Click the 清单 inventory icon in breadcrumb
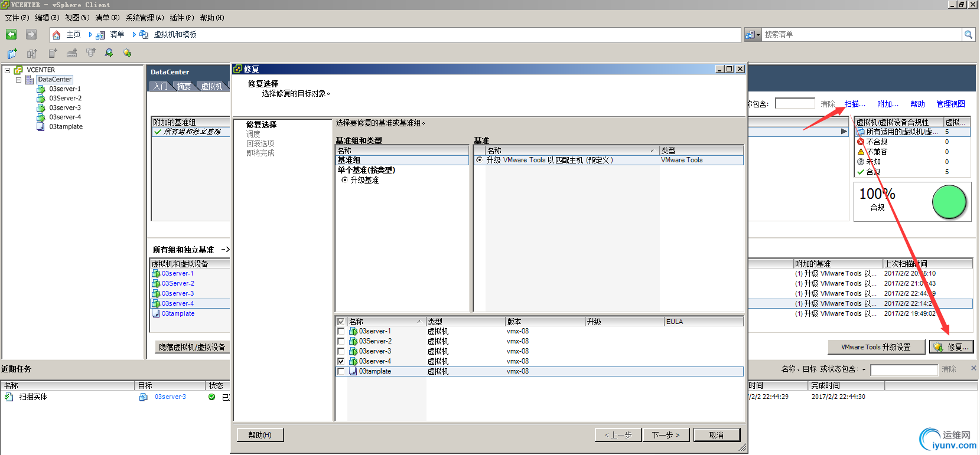 [100, 35]
